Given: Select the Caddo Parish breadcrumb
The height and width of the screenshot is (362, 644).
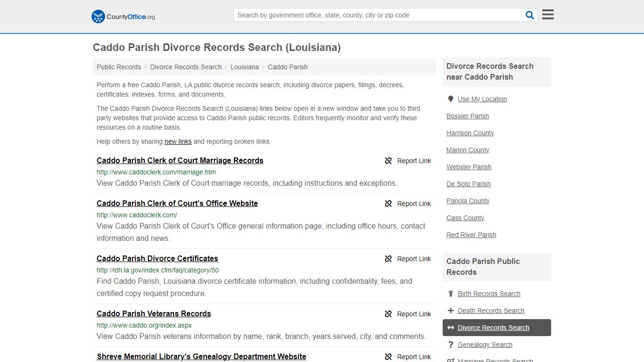Looking at the screenshot, I should [x=288, y=67].
